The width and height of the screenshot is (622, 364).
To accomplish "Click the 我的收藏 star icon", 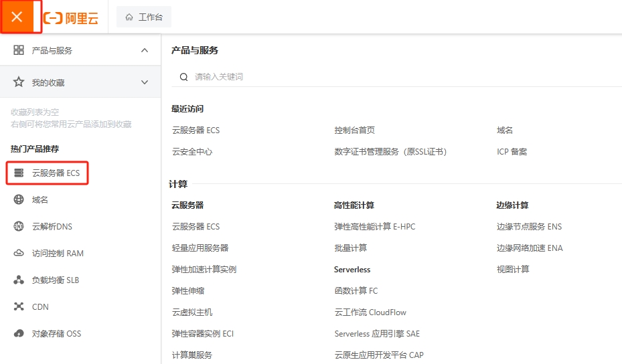I will point(19,82).
